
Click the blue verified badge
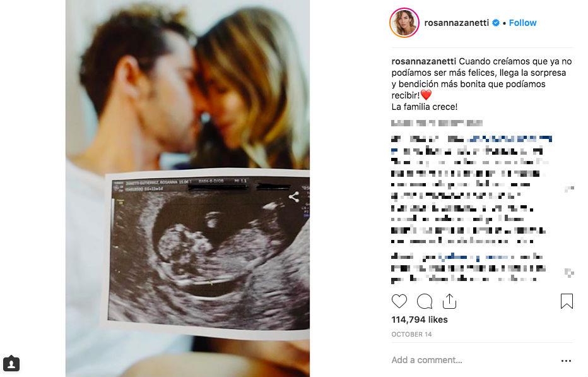coord(496,23)
